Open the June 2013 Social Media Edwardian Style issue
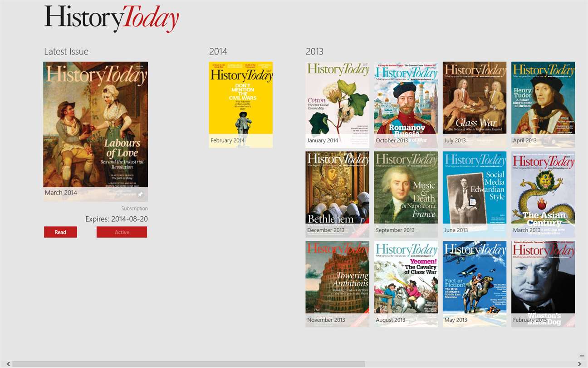The height and width of the screenshot is (368, 588). click(475, 194)
